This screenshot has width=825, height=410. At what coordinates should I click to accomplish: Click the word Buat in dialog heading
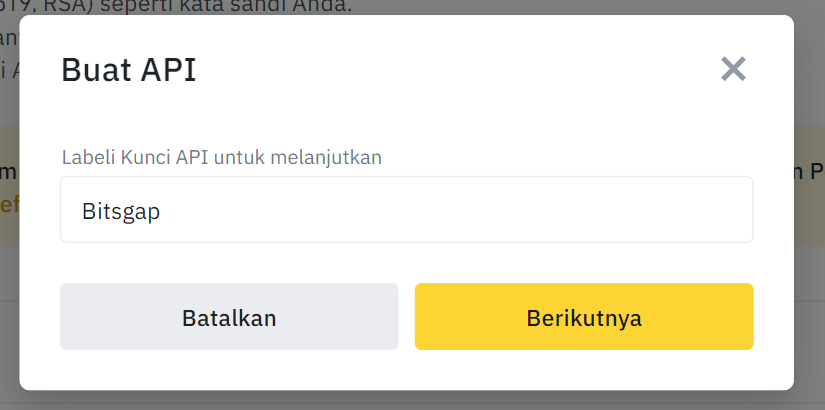(93, 70)
